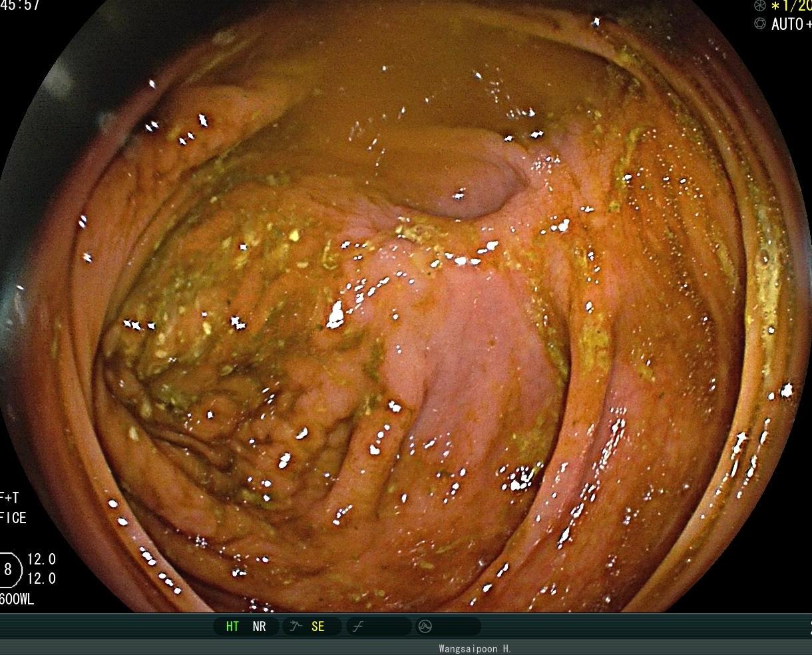Image resolution: width=812 pixels, height=655 pixels.
Task: Click the endoscopic image view
Action: pyautogui.click(x=406, y=306)
